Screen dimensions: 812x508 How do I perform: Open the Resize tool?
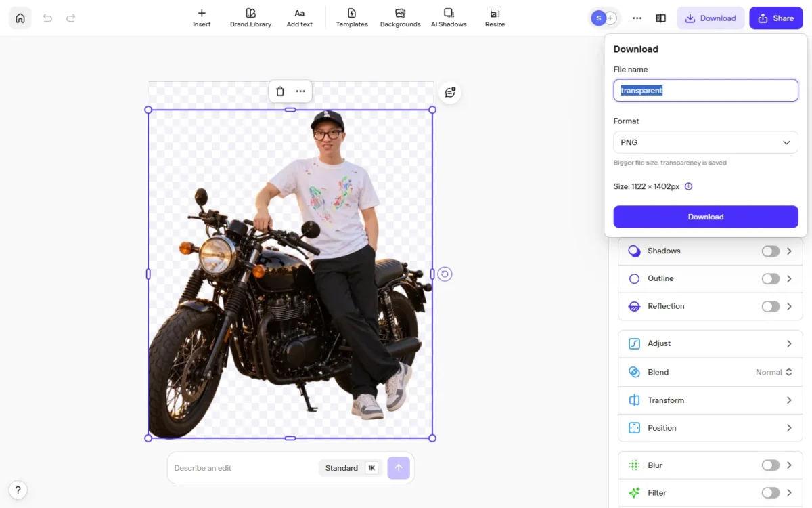click(x=495, y=18)
